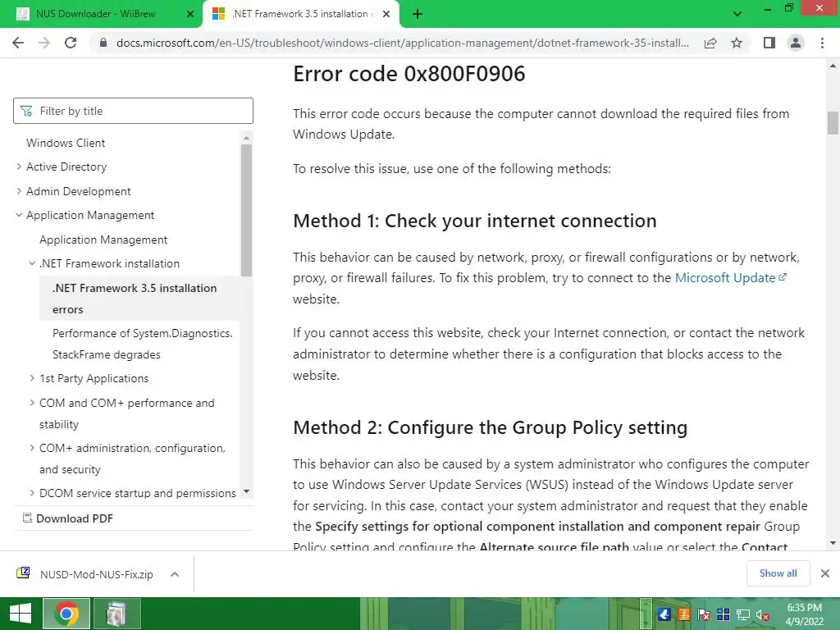Click Method 1: Check your internet connection heading
840x630 pixels.
475,221
